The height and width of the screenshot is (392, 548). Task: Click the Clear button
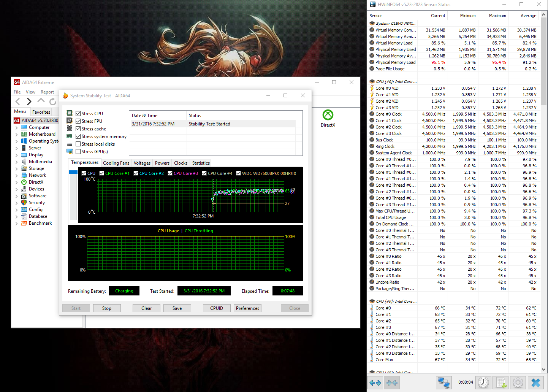point(146,308)
